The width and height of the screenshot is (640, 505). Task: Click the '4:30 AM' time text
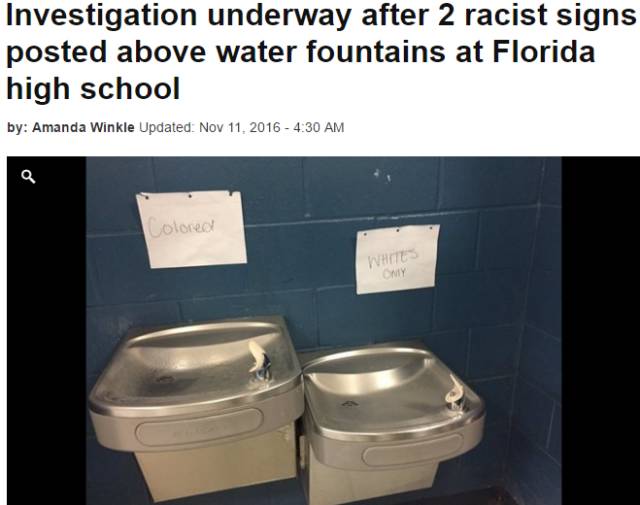[319, 127]
